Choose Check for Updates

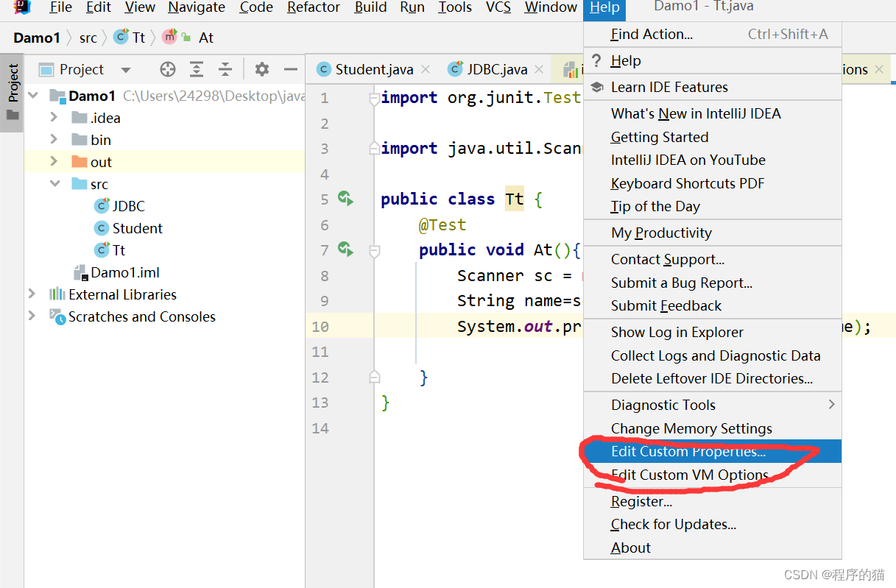[x=713, y=524]
